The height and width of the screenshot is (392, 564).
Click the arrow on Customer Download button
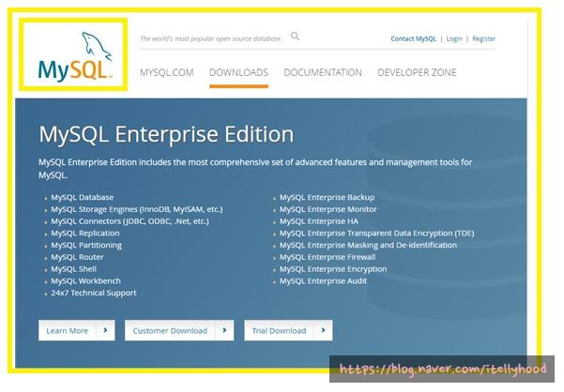[224, 330]
